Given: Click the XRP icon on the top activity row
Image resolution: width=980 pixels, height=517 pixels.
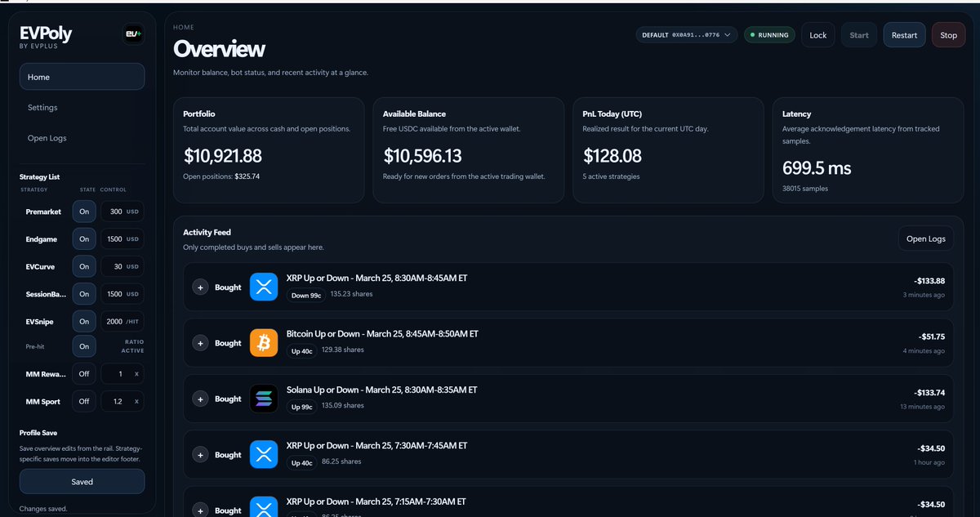Looking at the screenshot, I should (x=263, y=285).
